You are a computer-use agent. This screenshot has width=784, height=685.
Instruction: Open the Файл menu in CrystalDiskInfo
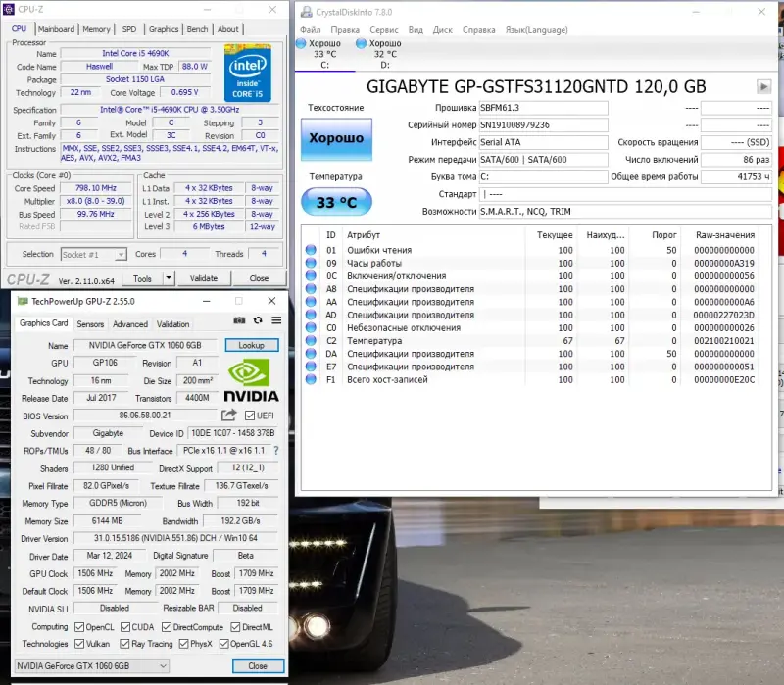pyautogui.click(x=311, y=30)
